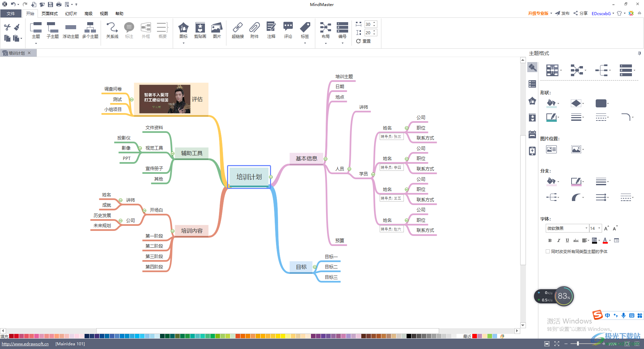Collapse the 目标 branch
The height and width of the screenshot is (349, 644).
(315, 267)
